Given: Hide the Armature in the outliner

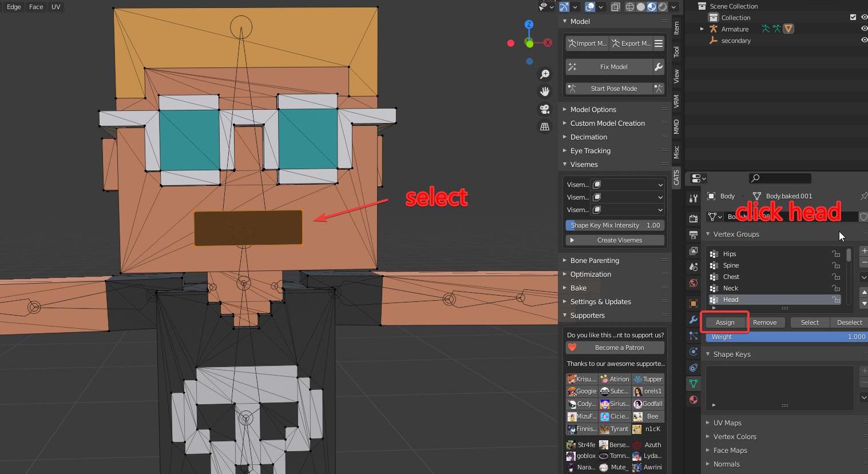Looking at the screenshot, I should point(864,29).
